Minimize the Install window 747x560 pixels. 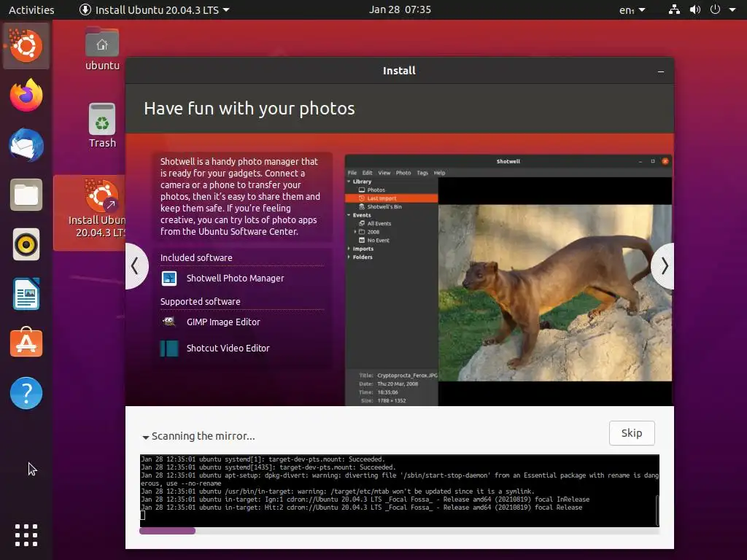(661, 71)
